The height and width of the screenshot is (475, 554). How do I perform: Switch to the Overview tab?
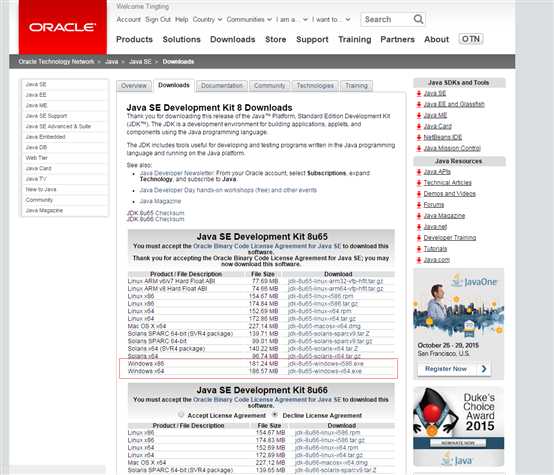[x=134, y=86]
